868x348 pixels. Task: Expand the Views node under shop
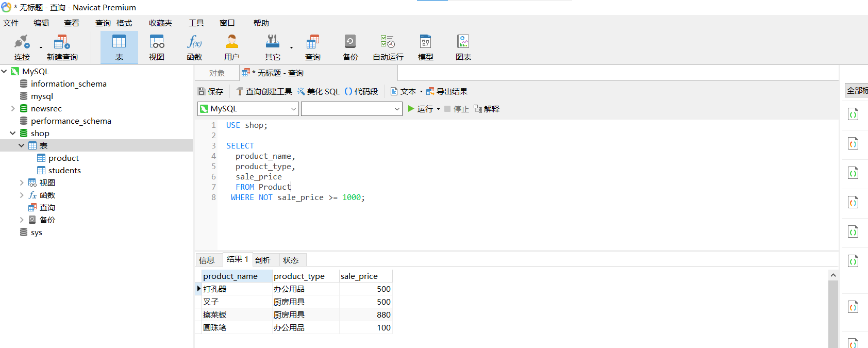pyautogui.click(x=22, y=183)
